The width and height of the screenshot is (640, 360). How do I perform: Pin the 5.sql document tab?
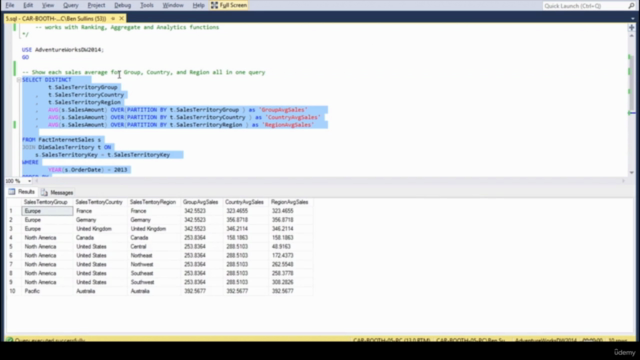(113, 18)
